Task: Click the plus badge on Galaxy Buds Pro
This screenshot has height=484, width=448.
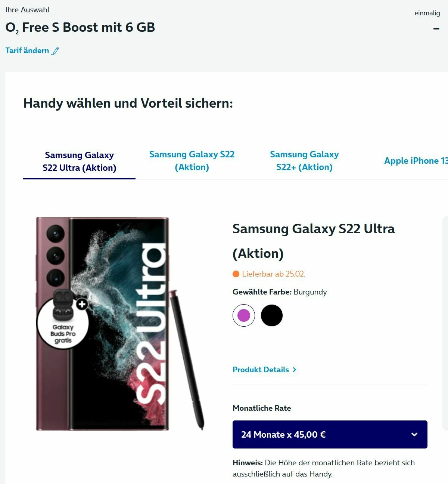Action: [82, 304]
